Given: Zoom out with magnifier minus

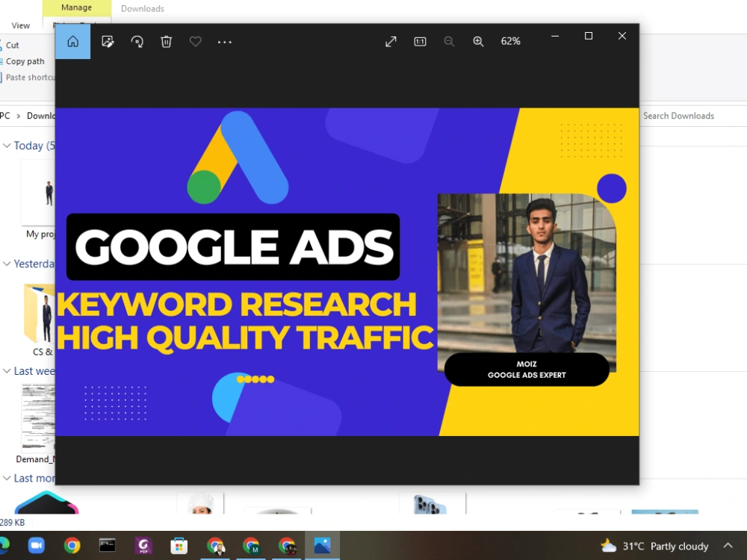Looking at the screenshot, I should click(x=449, y=41).
